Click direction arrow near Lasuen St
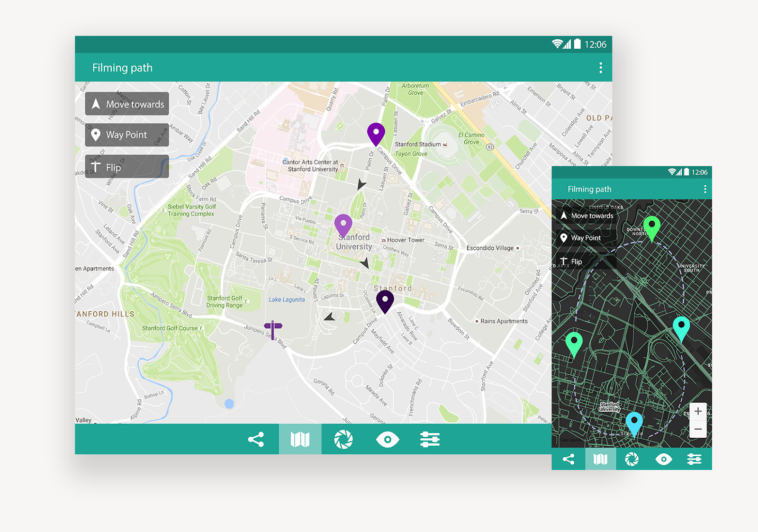 (x=361, y=184)
